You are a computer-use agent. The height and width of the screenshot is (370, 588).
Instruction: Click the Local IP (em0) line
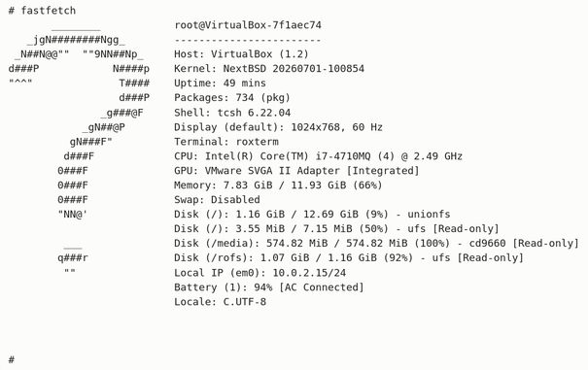pyautogui.click(x=259, y=273)
